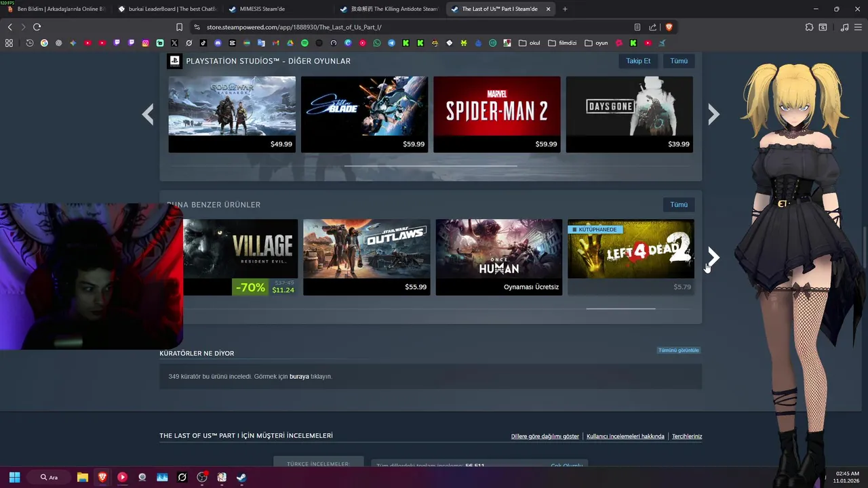Viewport: 868px width, 488px height.
Task: Open the Left 4 Dead 2 game card
Action: point(631,257)
